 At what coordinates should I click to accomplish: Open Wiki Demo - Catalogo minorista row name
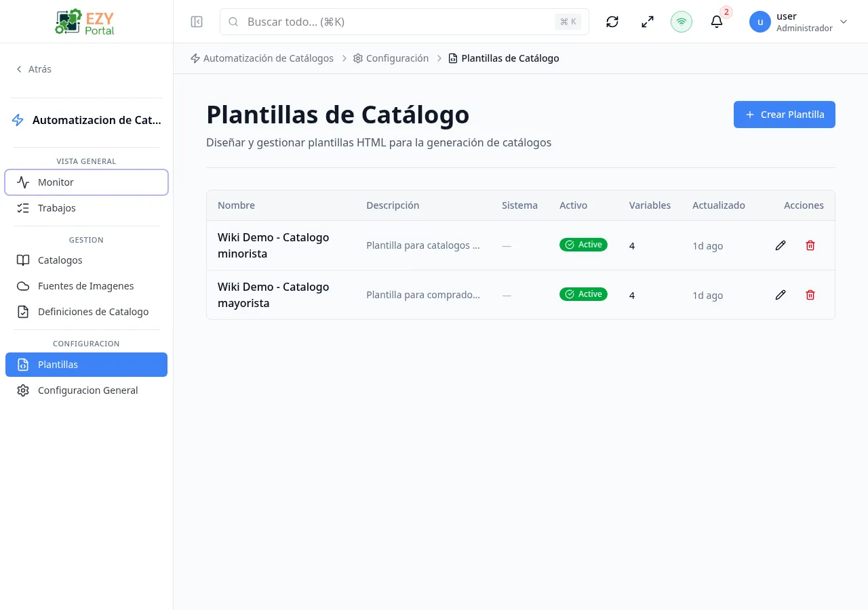click(x=273, y=245)
